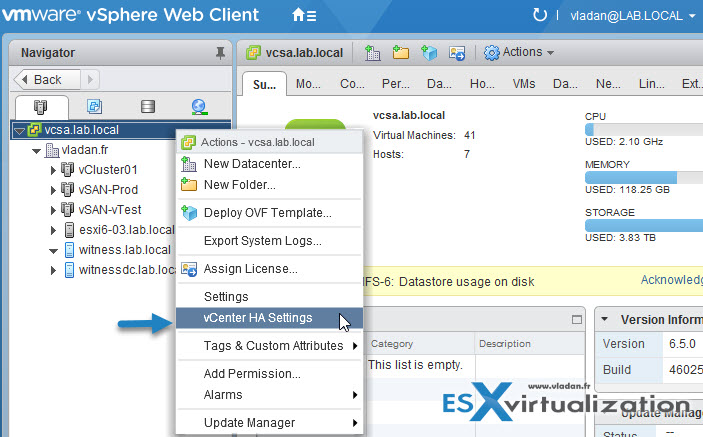Image resolution: width=703 pixels, height=437 pixels.
Task: Switch to Storage inventory view
Action: (148, 107)
